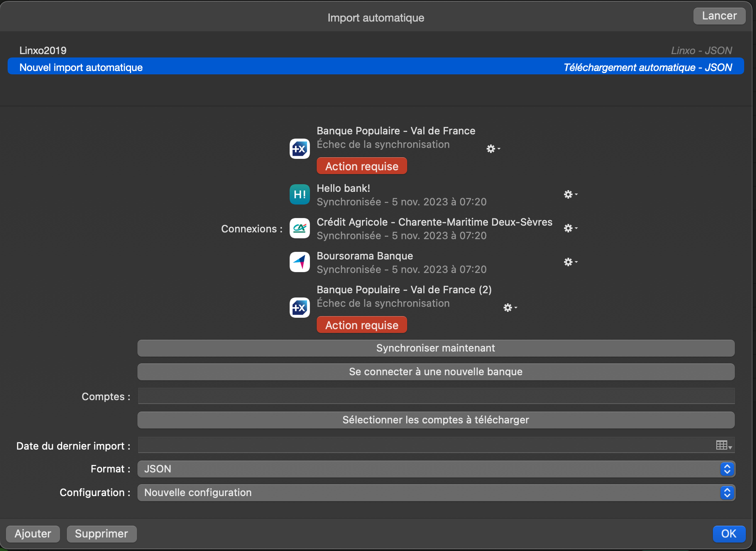Click the Crédit Agricole logo icon
This screenshot has height=551, width=756.
(299, 228)
